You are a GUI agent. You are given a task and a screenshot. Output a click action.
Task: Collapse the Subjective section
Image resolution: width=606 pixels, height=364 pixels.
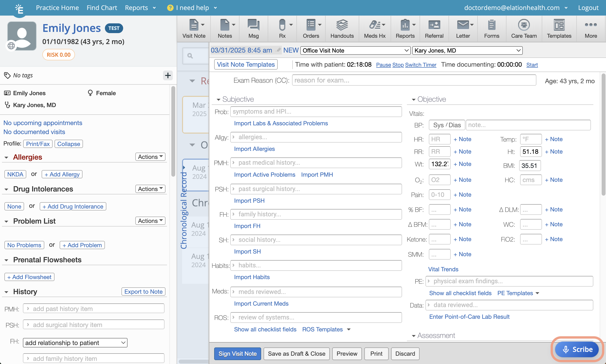click(218, 100)
